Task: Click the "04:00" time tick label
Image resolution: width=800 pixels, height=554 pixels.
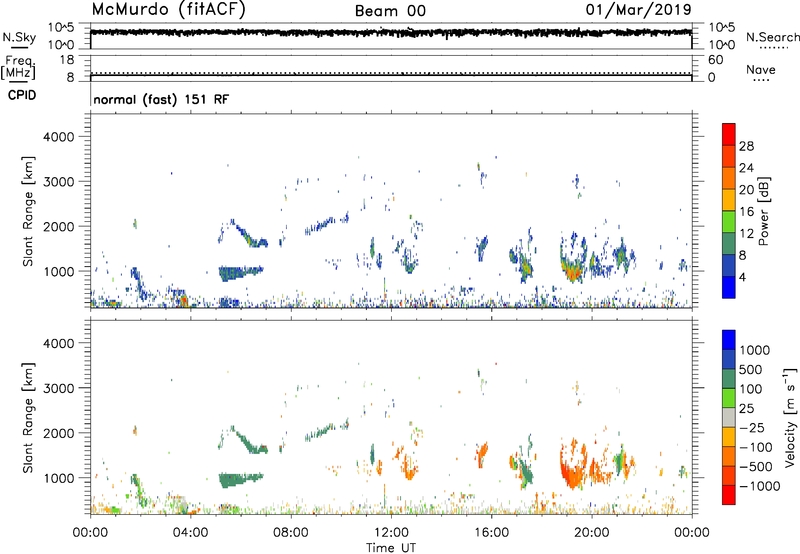Action: (x=190, y=533)
